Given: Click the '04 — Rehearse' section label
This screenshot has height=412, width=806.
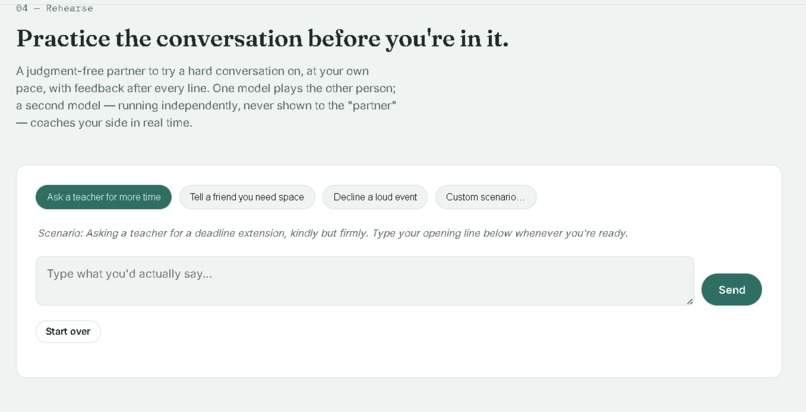Looking at the screenshot, I should coord(54,8).
